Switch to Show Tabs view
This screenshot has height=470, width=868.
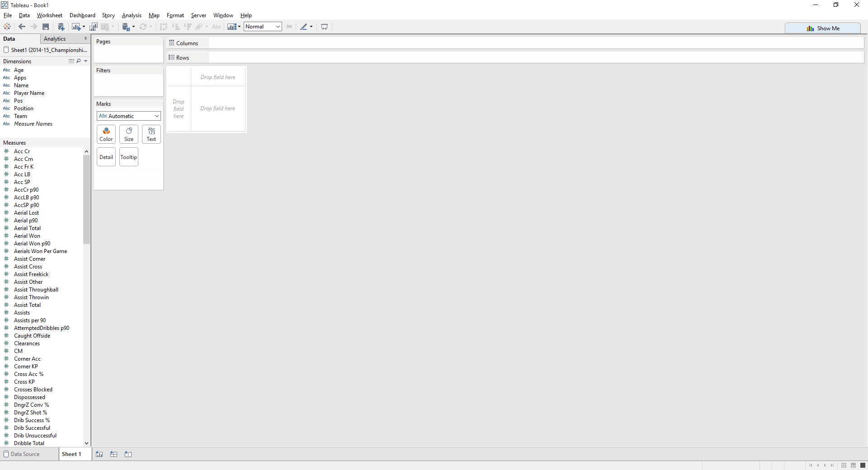coord(863,465)
